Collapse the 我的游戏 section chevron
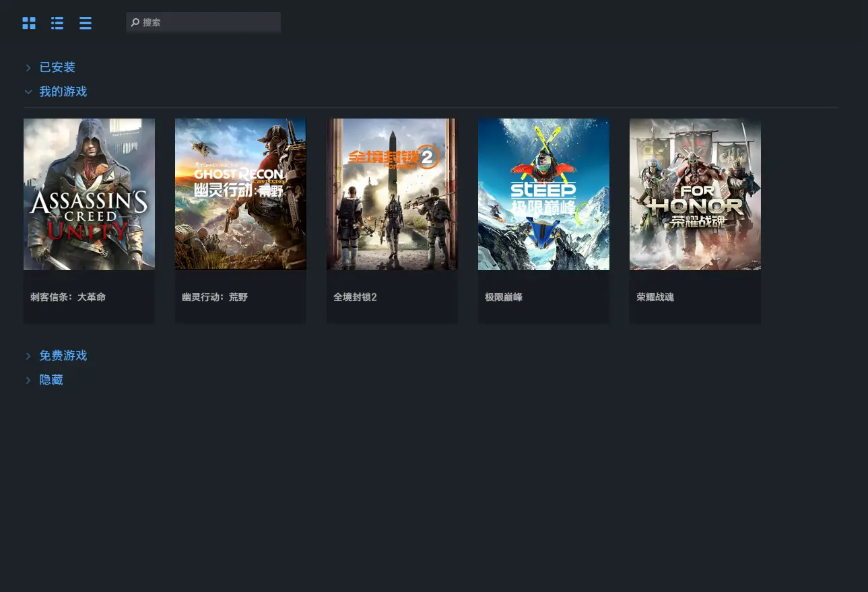The width and height of the screenshot is (868, 592). pyautogui.click(x=28, y=92)
